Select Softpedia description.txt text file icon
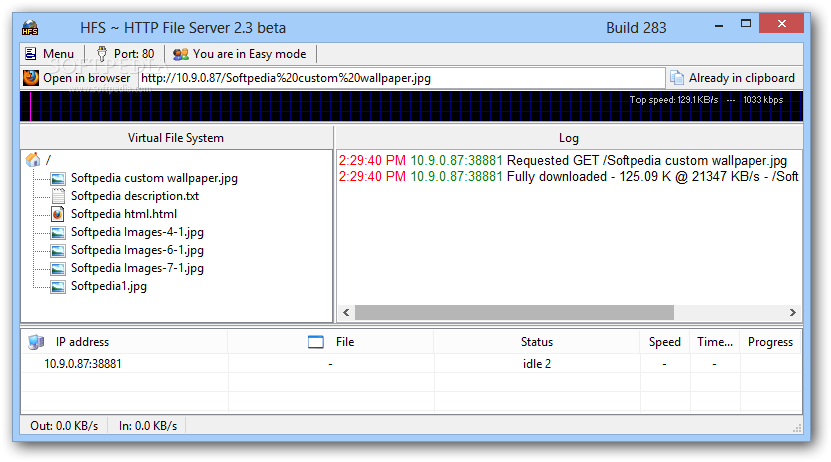The width and height of the screenshot is (831, 462). coord(58,196)
